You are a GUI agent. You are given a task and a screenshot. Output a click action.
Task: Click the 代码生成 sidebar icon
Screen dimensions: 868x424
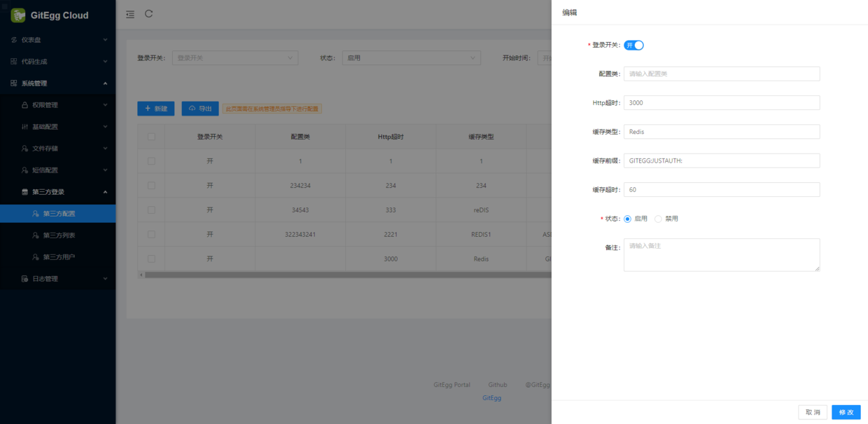pyautogui.click(x=14, y=62)
